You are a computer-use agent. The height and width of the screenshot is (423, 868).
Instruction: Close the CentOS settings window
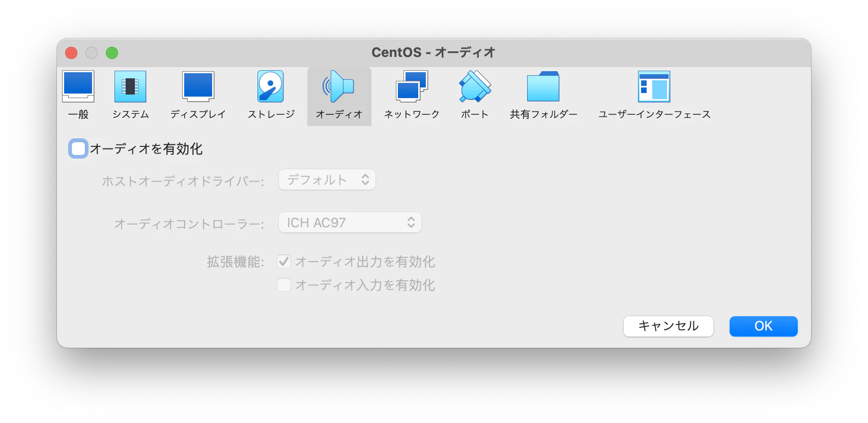tap(71, 53)
